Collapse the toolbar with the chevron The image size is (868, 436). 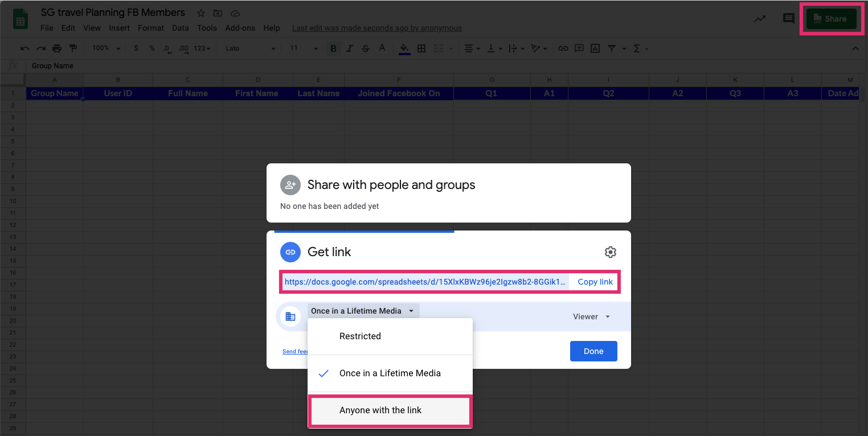click(x=855, y=48)
